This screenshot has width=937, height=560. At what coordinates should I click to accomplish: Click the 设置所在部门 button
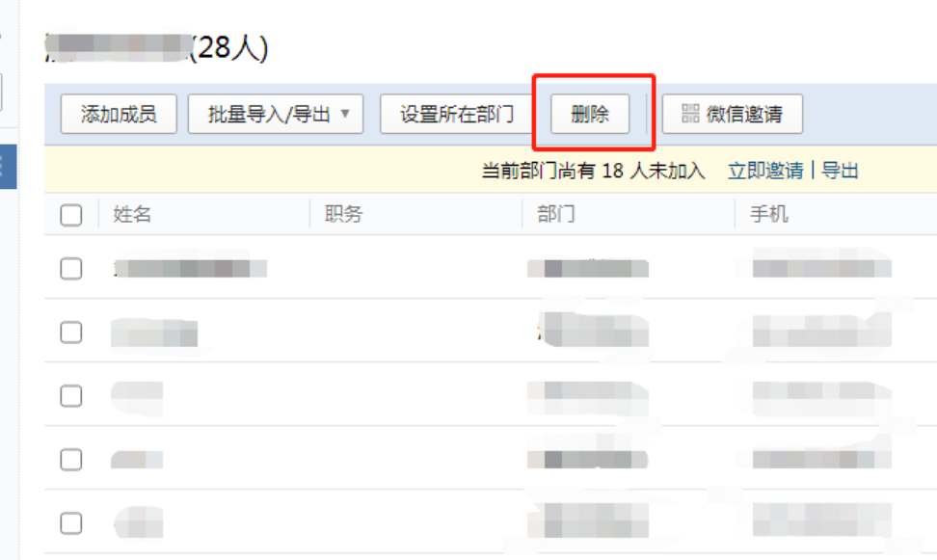[457, 114]
